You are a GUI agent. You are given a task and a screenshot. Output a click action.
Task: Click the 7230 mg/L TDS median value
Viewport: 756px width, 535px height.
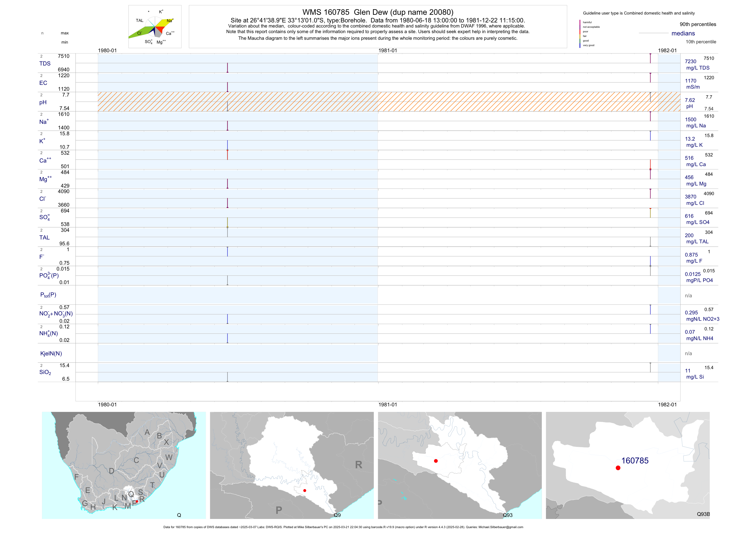tap(691, 62)
